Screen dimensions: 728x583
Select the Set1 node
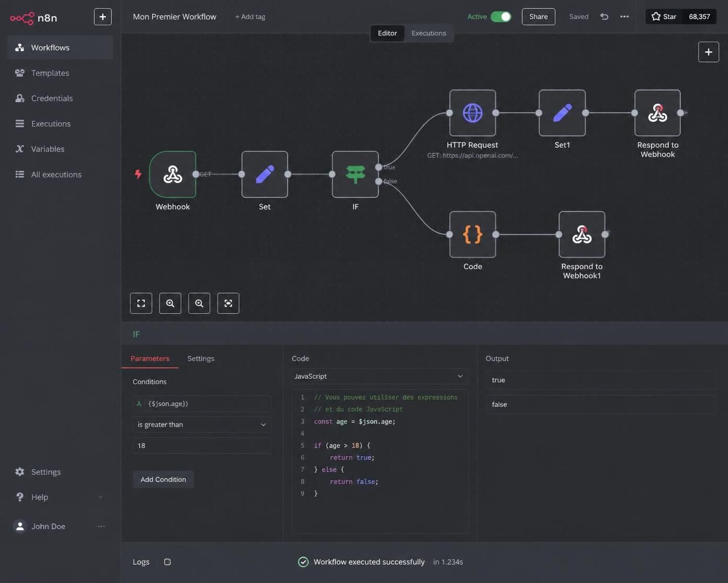(x=562, y=113)
